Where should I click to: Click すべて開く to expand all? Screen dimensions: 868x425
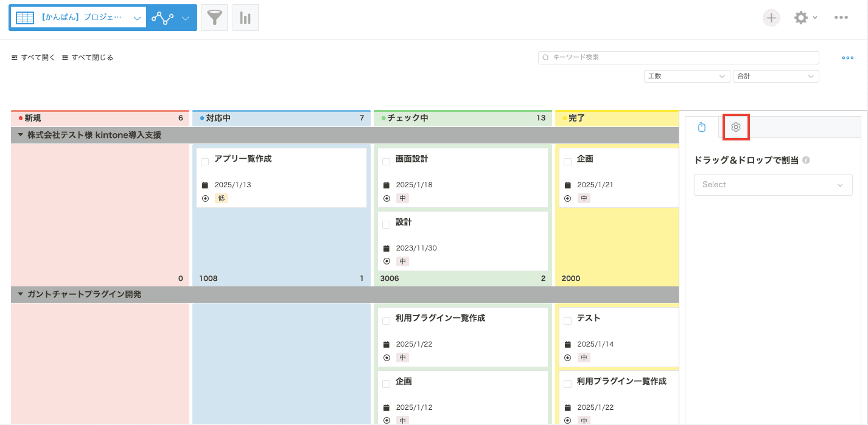pos(33,58)
